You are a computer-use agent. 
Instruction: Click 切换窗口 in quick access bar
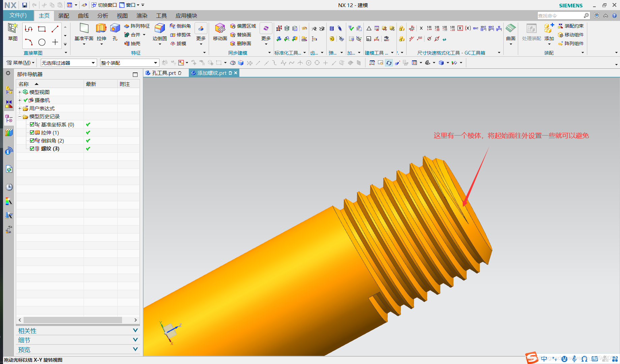104,5
